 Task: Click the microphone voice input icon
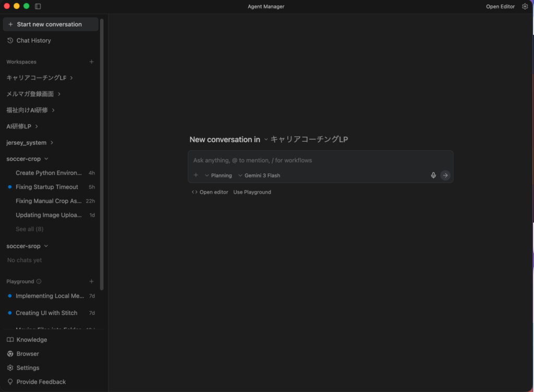click(x=433, y=175)
